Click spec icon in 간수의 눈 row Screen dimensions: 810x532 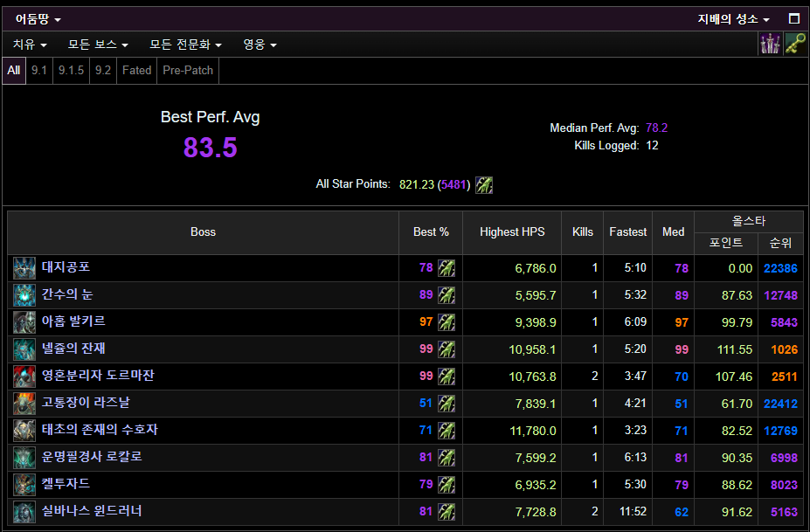coord(447,295)
